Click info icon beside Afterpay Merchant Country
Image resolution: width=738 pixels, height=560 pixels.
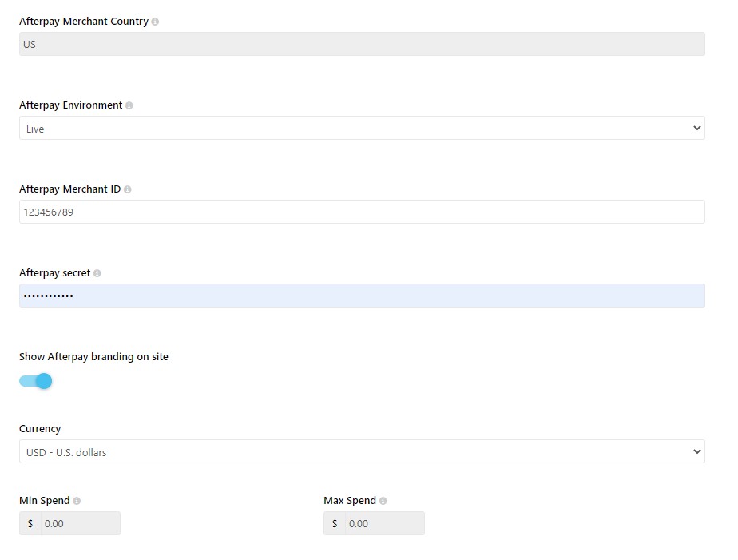tap(155, 22)
